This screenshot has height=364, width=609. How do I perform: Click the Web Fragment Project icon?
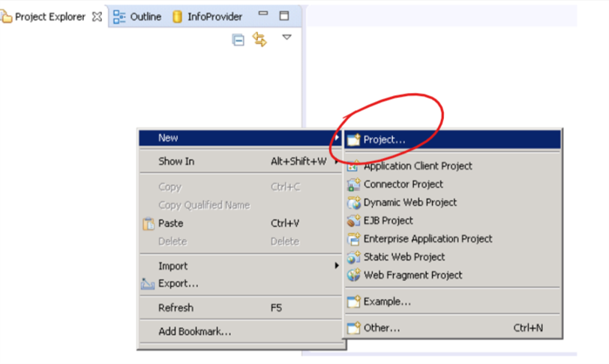point(353,275)
